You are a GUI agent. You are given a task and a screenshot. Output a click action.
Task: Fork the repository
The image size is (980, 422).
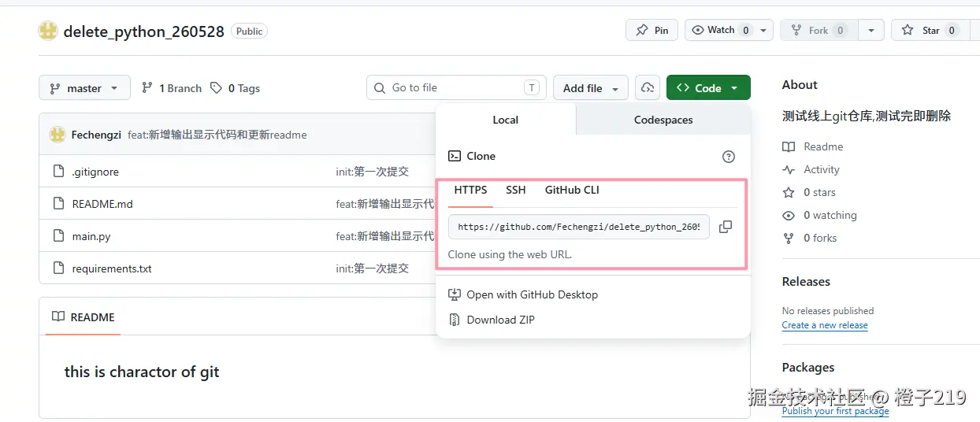pos(819,31)
